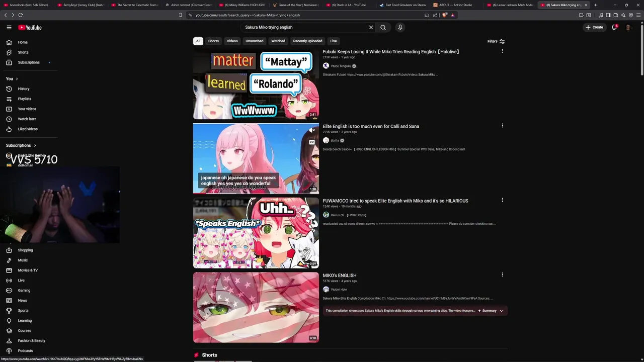The image size is (644, 362).
Task: Open Brave Shields lion icon
Action: coord(445,15)
